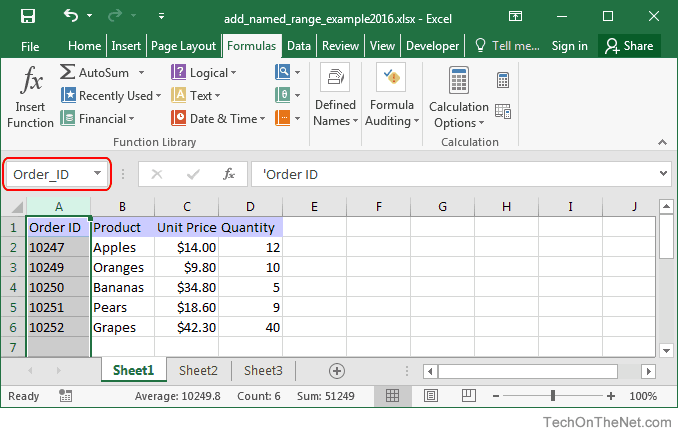
Task: Click vertical scrollbar down arrow
Action: tap(666, 350)
